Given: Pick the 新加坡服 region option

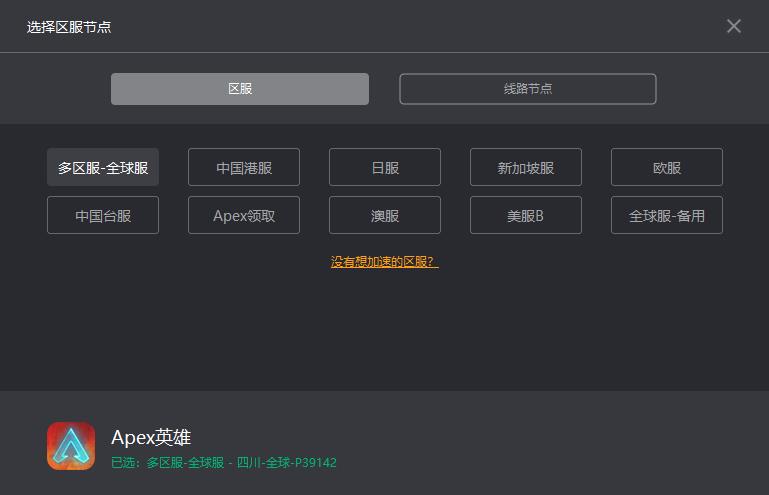Looking at the screenshot, I should click(x=526, y=168).
